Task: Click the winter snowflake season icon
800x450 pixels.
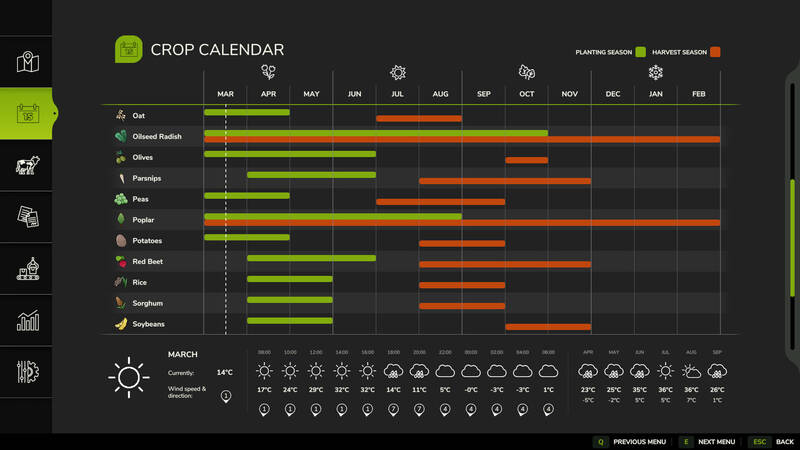Action: tap(656, 72)
